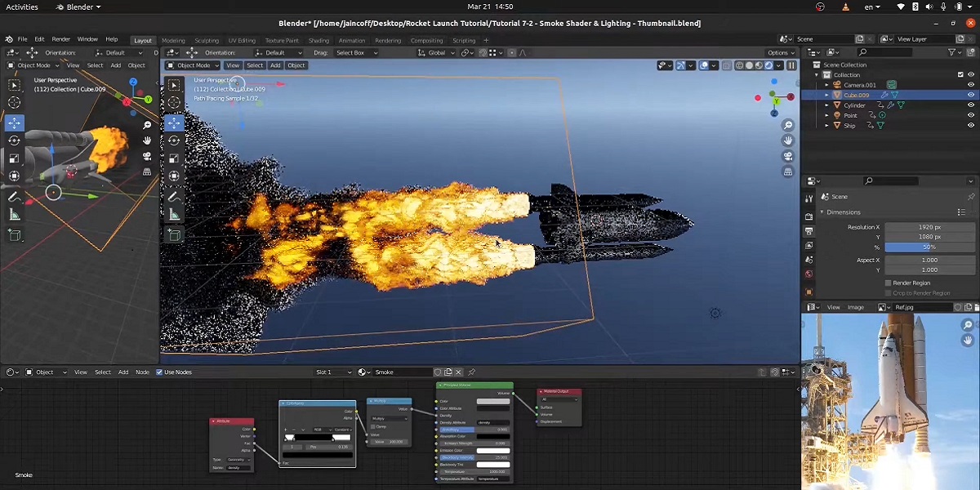The height and width of the screenshot is (490, 980).
Task: Open the Outliner filter funnel dropdown
Action: [x=955, y=52]
